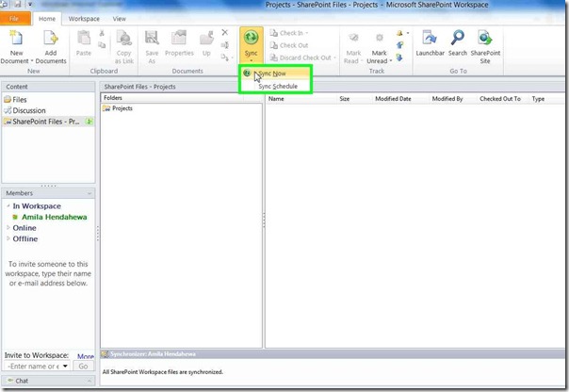Click the Chat panel header
Screen dimensions: 569x392
pos(49,381)
